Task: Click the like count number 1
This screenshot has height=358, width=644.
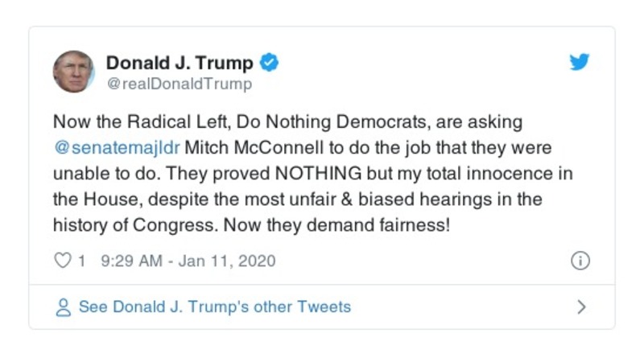Action: click(x=81, y=261)
